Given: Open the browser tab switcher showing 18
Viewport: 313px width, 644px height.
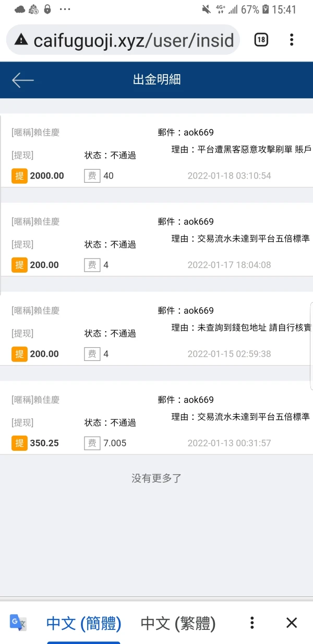Looking at the screenshot, I should (261, 40).
